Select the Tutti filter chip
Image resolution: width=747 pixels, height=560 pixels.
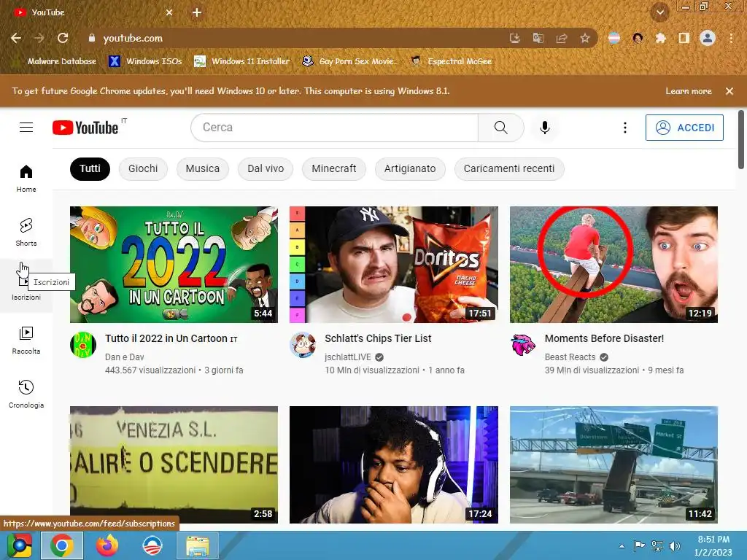(x=90, y=168)
